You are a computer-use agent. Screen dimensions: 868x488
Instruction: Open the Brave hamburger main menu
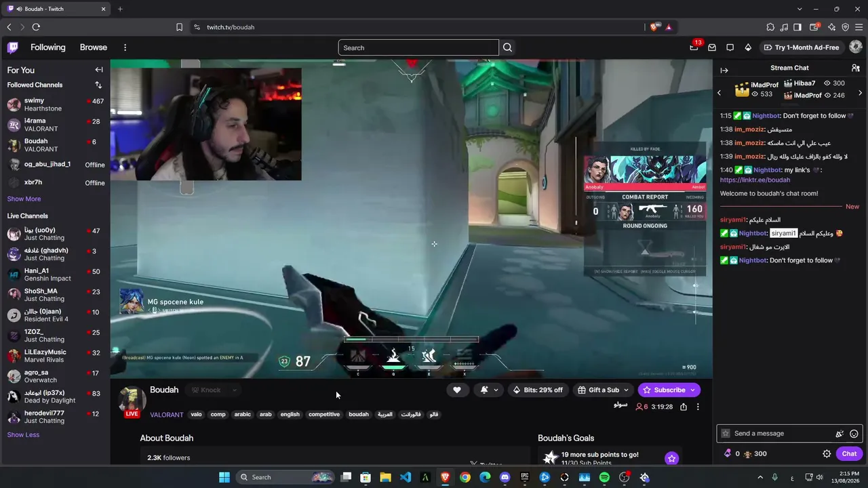pyautogui.click(x=859, y=27)
